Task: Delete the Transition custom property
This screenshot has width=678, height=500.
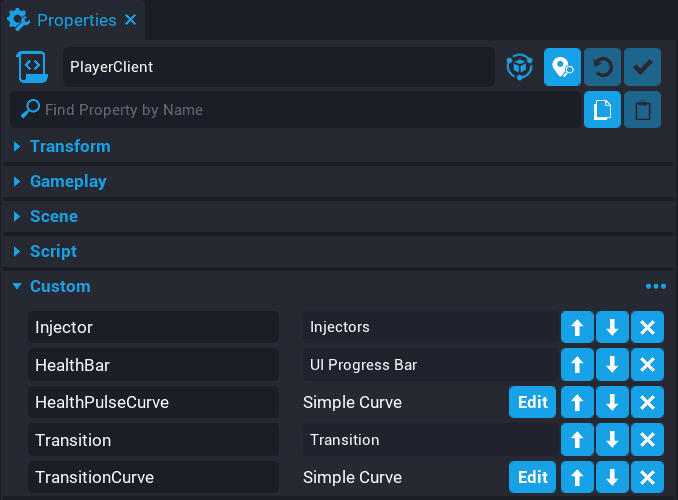Action: [647, 440]
